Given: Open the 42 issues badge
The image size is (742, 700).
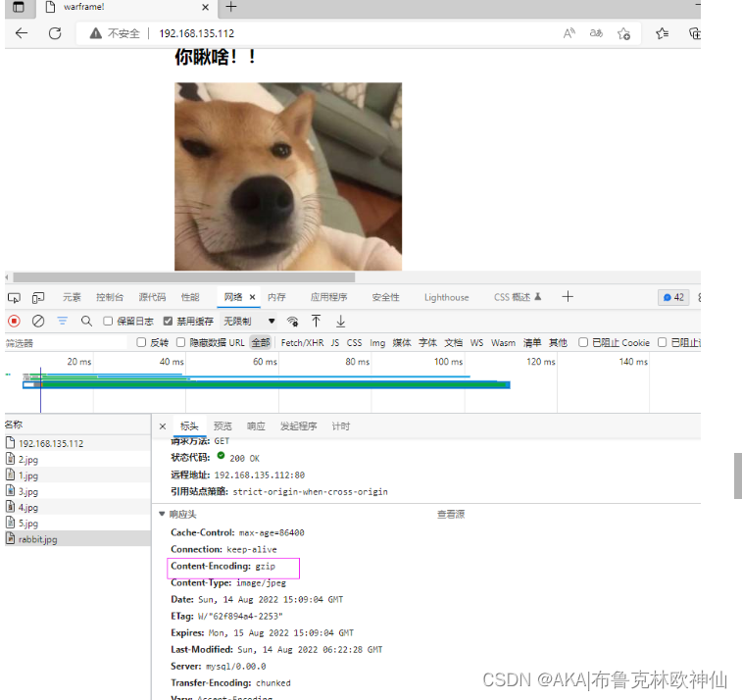Looking at the screenshot, I should (673, 297).
